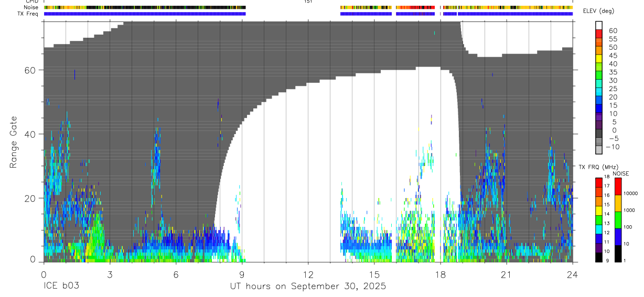Click the x-axis tick label 12

tap(308, 274)
